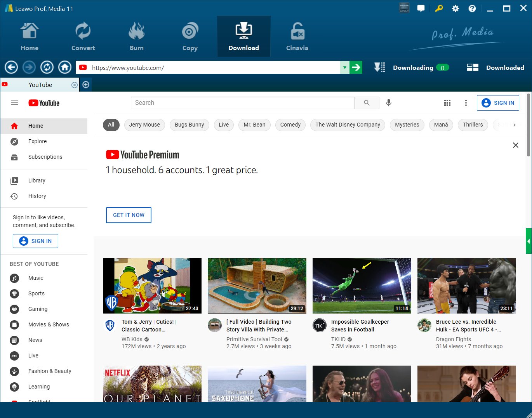
Task: Open the YouTube apps grid
Action: coord(447,103)
